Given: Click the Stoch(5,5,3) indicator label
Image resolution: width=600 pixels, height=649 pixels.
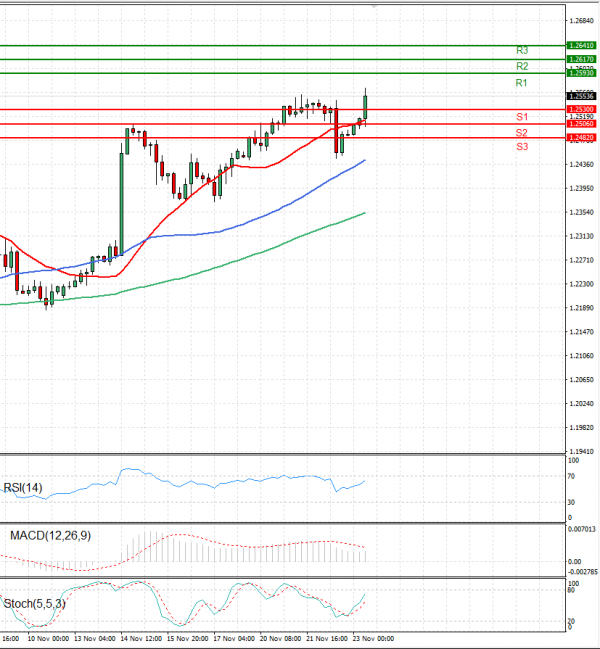Looking at the screenshot, I should (x=34, y=604).
